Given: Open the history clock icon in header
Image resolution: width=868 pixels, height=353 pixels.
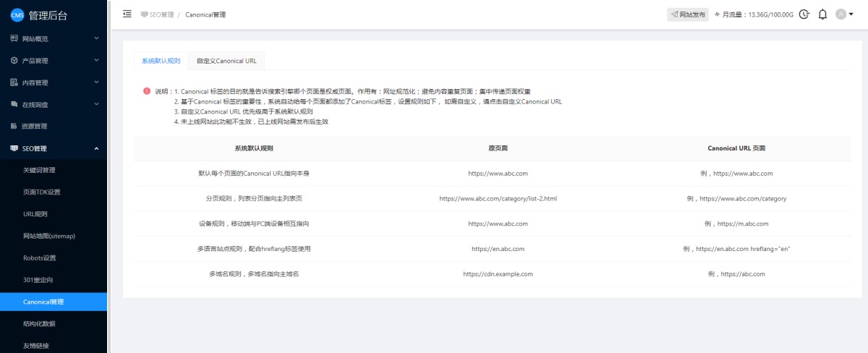Looking at the screenshot, I should [804, 14].
